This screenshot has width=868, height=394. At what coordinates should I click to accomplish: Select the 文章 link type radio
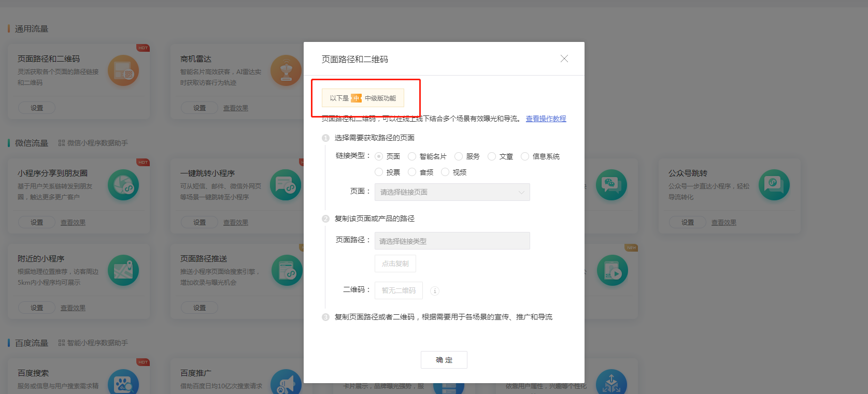tap(492, 156)
